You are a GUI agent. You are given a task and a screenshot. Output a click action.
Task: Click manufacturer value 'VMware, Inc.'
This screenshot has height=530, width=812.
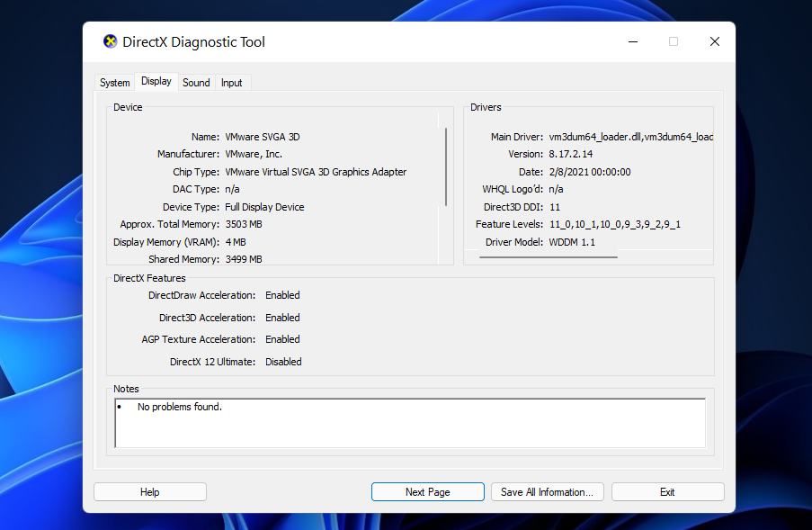[x=254, y=154]
